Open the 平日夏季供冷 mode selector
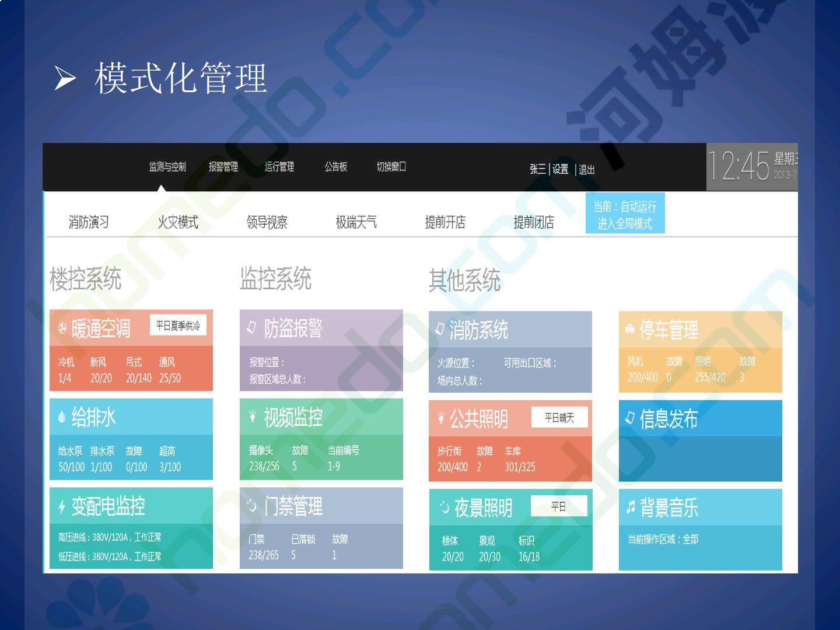840x630 pixels. tap(178, 325)
